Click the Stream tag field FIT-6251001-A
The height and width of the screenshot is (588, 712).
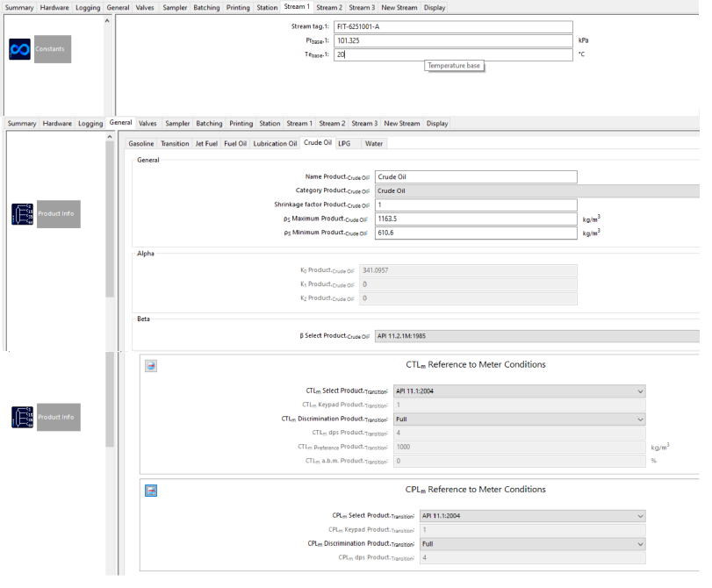pos(453,27)
